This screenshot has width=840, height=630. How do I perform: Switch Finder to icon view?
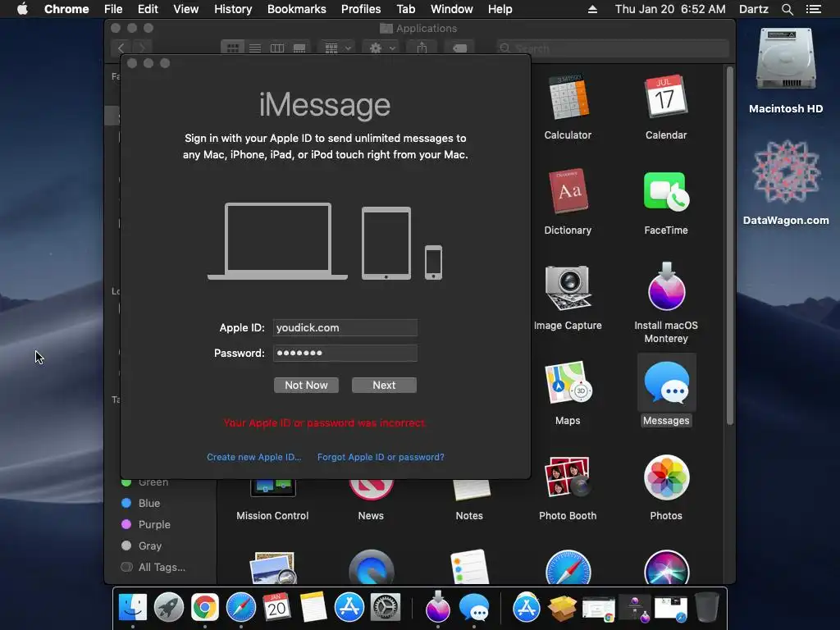pos(232,48)
